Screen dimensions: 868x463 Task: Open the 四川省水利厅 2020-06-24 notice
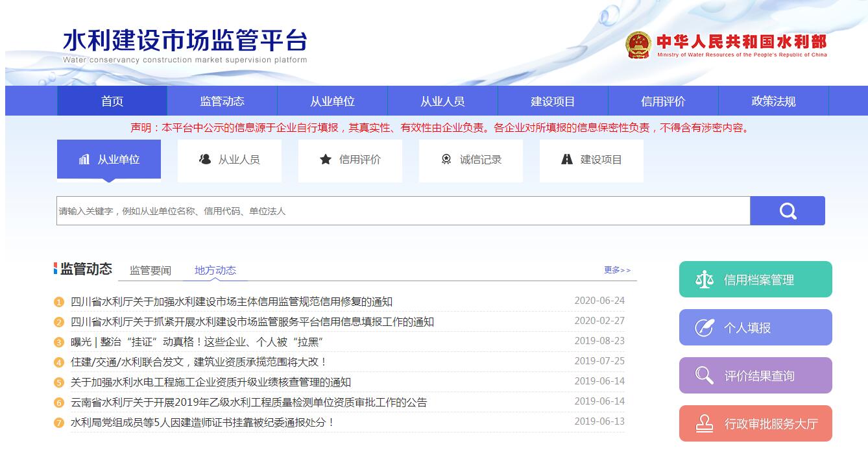(232, 302)
